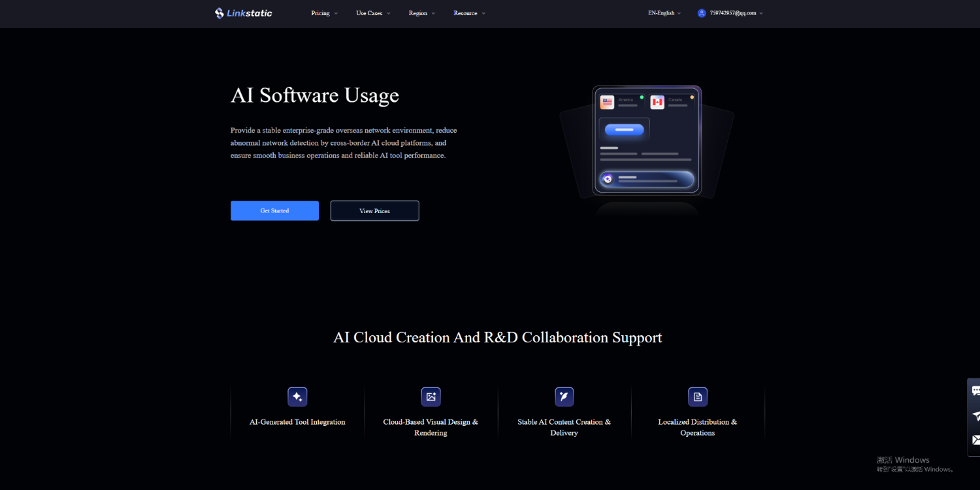The width and height of the screenshot is (980, 490).
Task: Select the AI-Generated Tool Integration label
Action: pos(297,422)
